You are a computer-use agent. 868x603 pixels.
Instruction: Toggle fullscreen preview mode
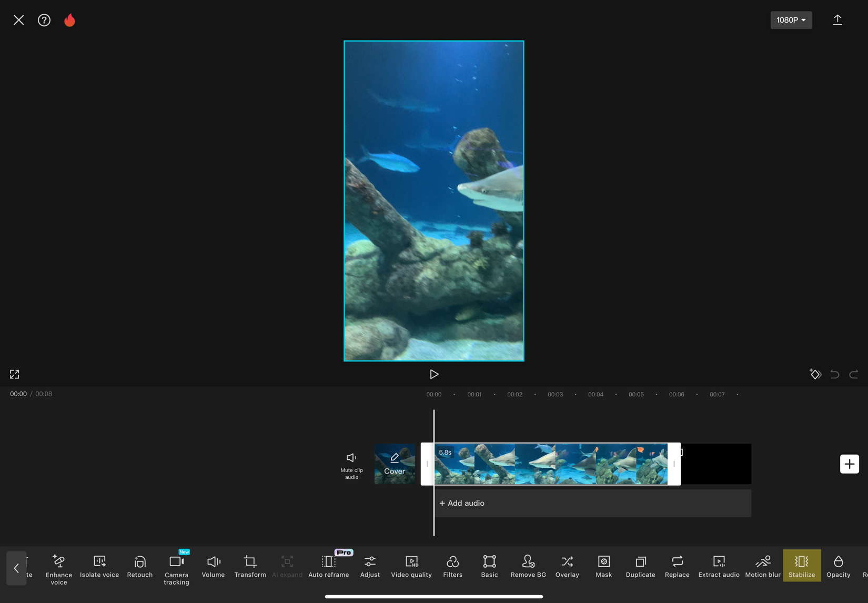point(15,374)
